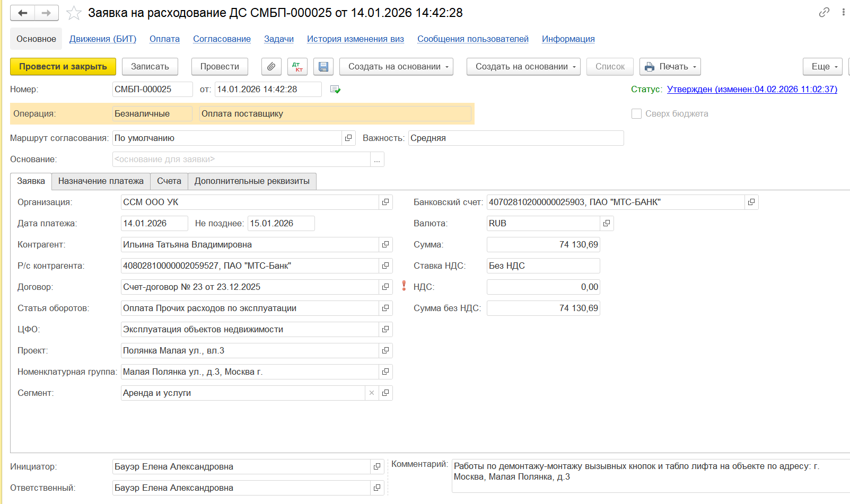
Task: Open the Маршрут согласования value form
Action: click(x=348, y=138)
